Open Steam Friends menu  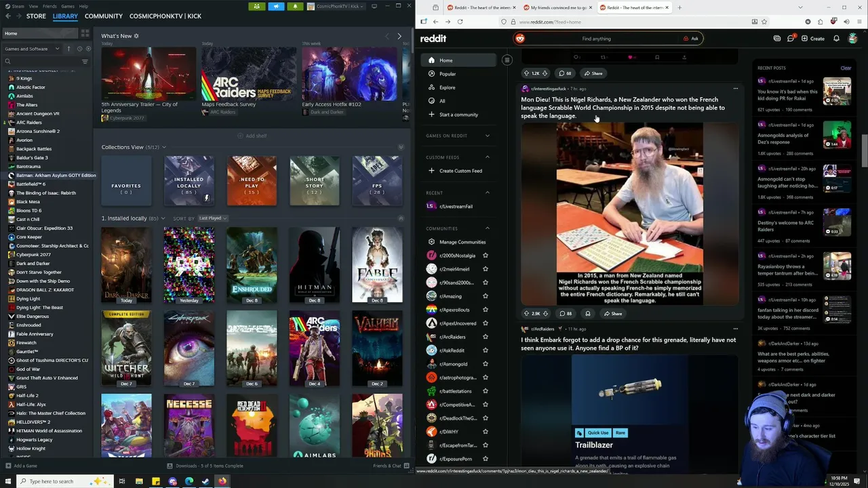(50, 6)
